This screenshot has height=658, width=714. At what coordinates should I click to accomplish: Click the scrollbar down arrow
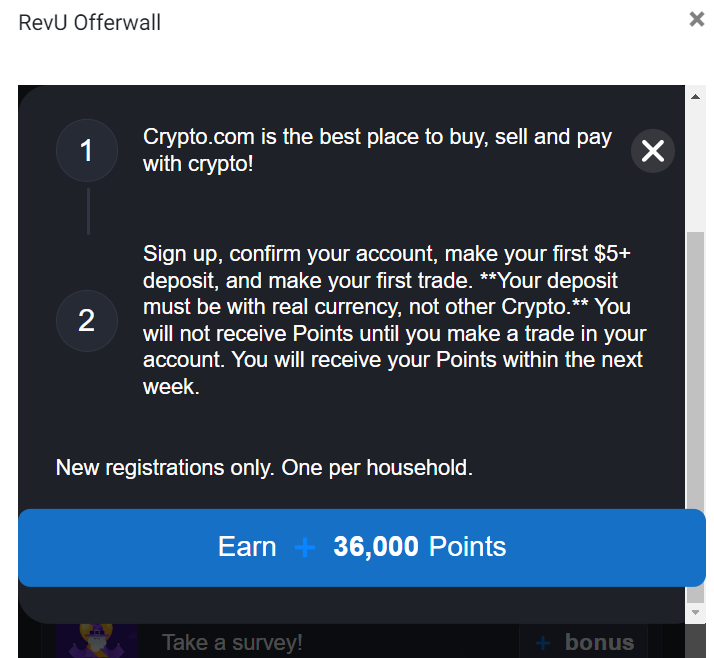[695, 611]
